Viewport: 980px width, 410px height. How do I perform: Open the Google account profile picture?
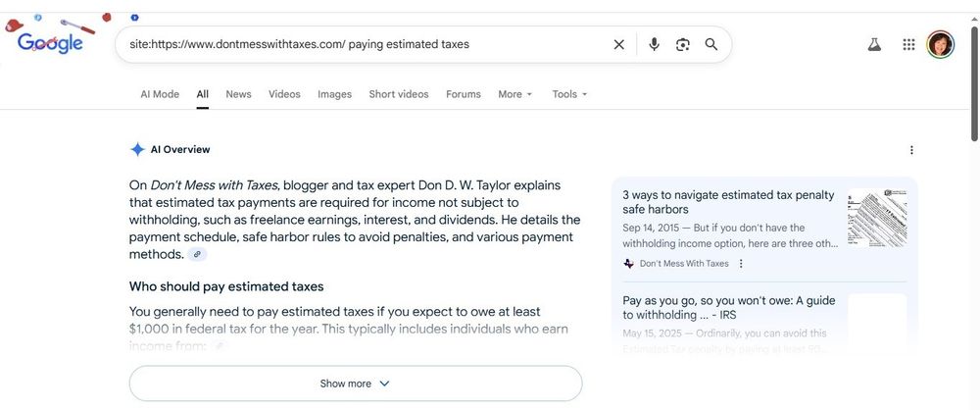click(940, 44)
